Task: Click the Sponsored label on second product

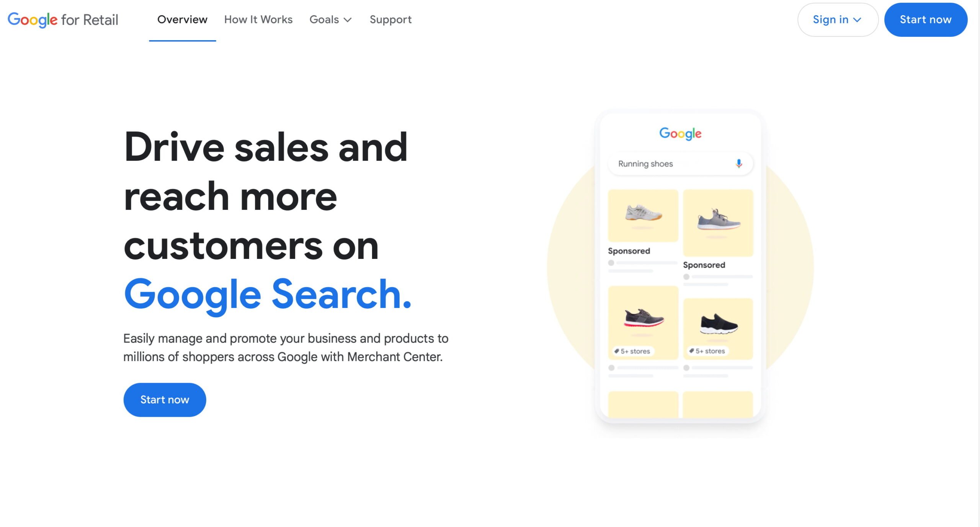Action: click(x=704, y=264)
